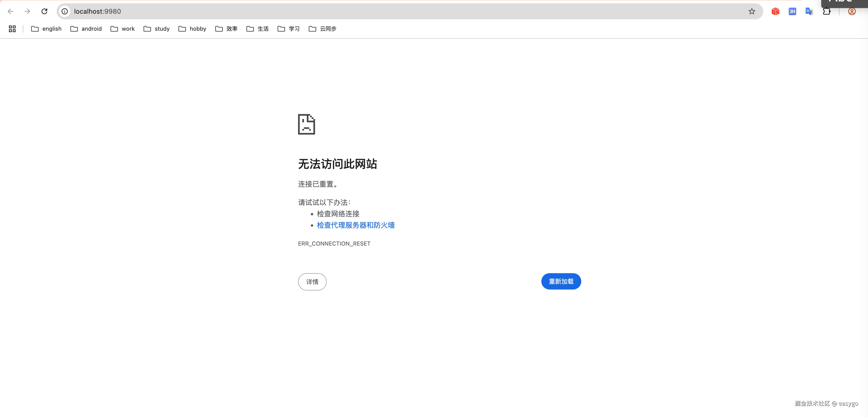Open the extensions puzzle menu
This screenshot has height=417, width=868.
826,12
